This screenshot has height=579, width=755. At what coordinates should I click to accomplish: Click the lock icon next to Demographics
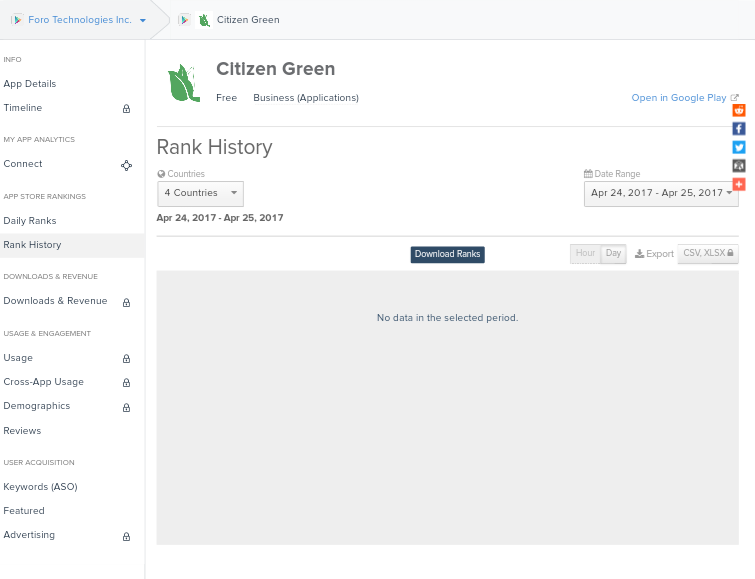click(x=126, y=407)
